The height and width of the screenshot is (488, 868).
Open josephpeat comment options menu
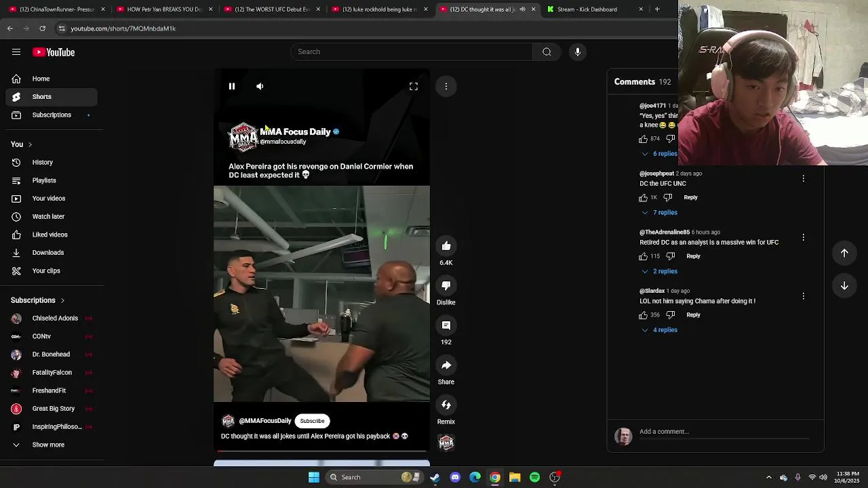tap(804, 179)
